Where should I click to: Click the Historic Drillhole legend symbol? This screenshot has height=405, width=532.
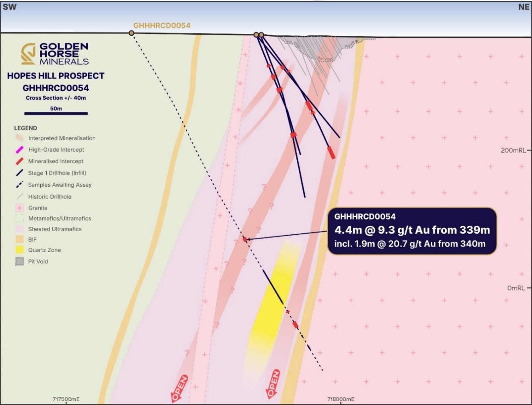19,197
